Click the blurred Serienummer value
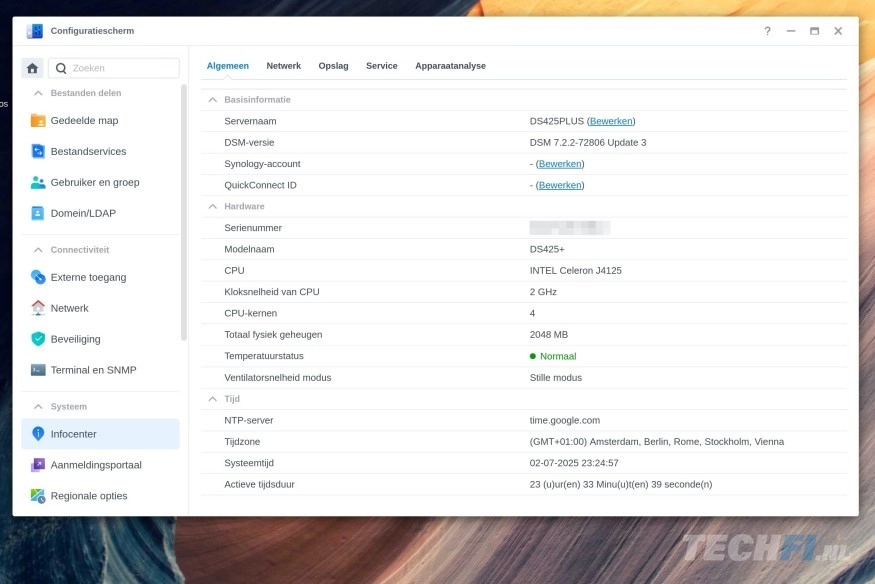Image resolution: width=875 pixels, height=584 pixels. [570, 228]
